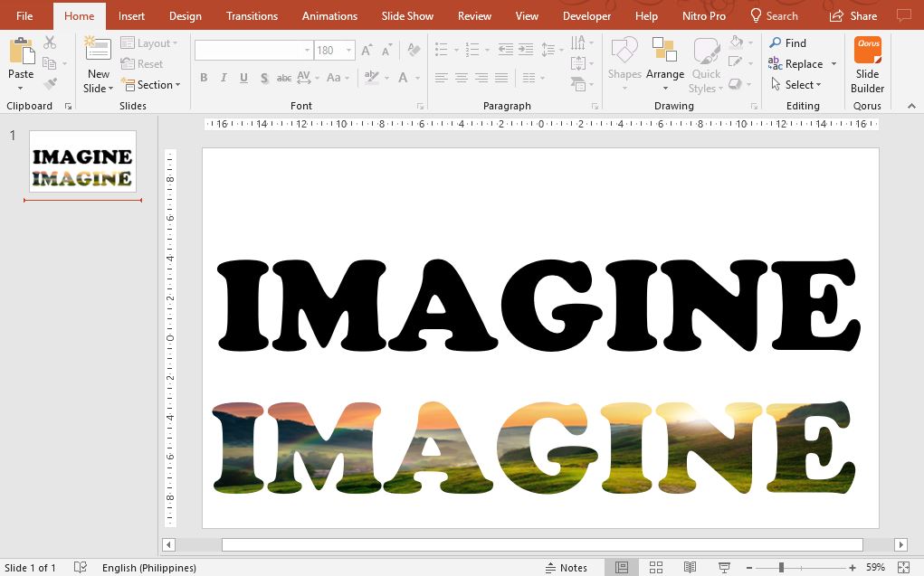This screenshot has width=924, height=576.
Task: Toggle Normal view in status bar
Action: tap(622, 567)
